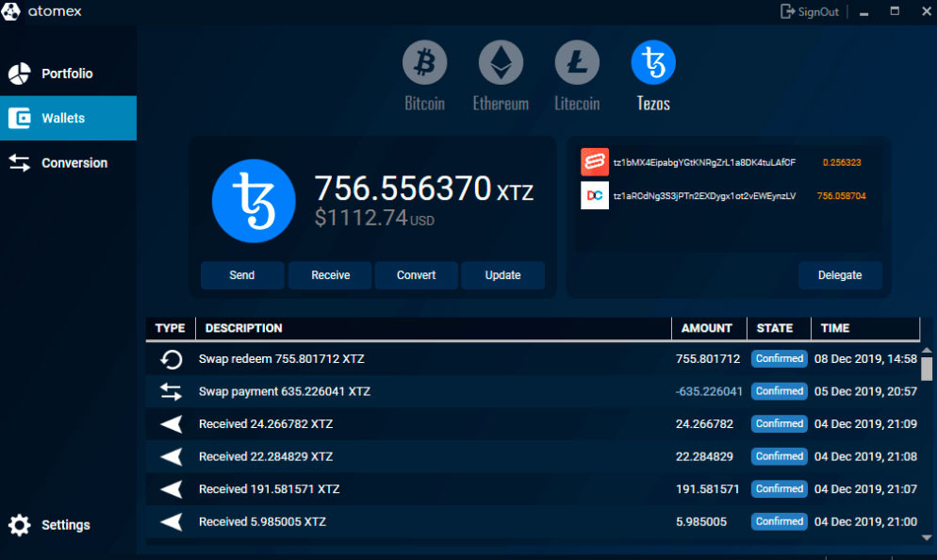Sort by the STATE column header
This screenshot has width=937, height=560.
click(x=779, y=328)
